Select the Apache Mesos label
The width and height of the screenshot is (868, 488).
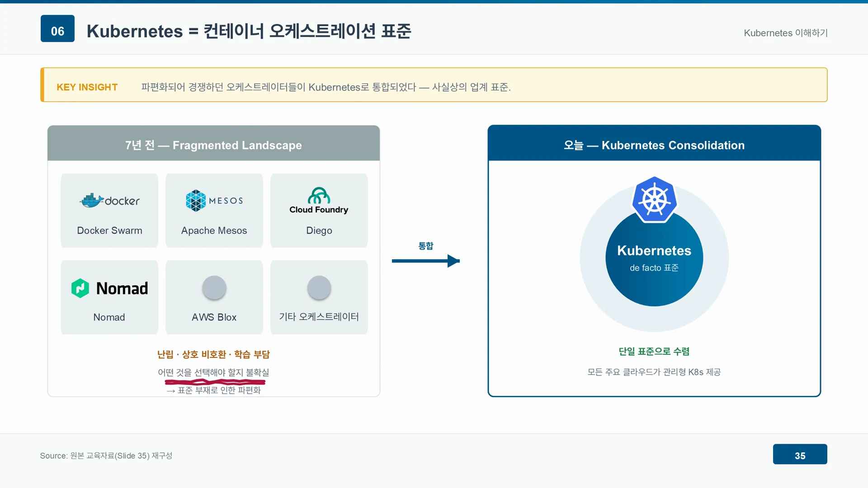214,230
